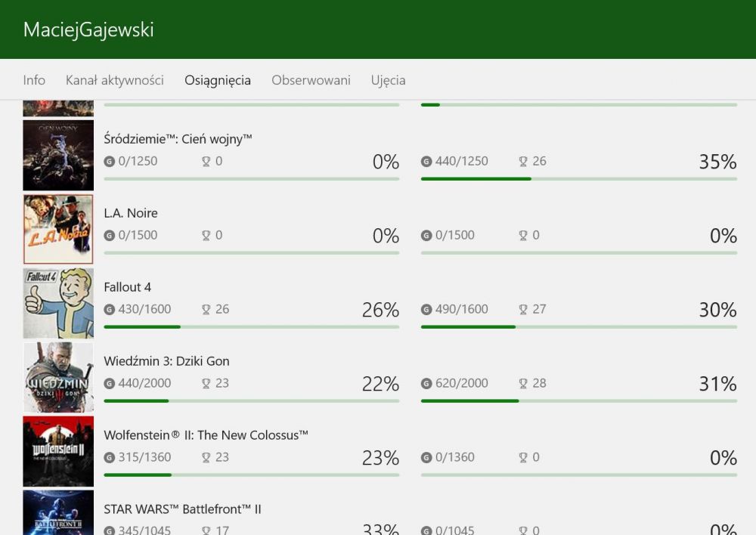Open Wiedźmin 3: Dziki Gon cover art
The height and width of the screenshot is (535, 756).
(58, 377)
